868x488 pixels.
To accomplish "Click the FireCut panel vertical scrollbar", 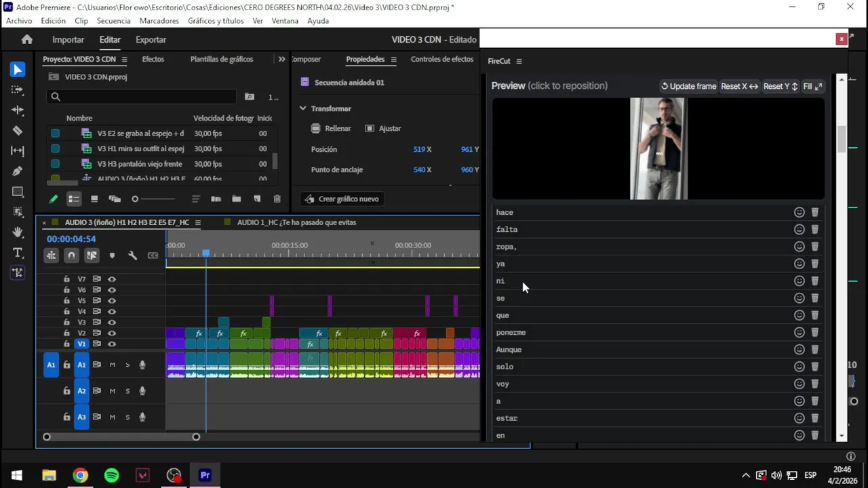I will pos(842,139).
